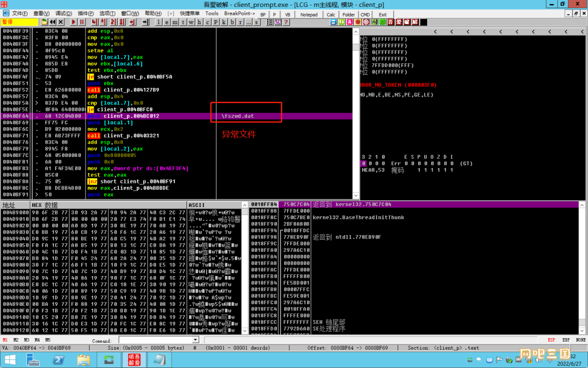Click inside the Command input field
The width and height of the screenshot is (588, 368).
[x=156, y=340]
